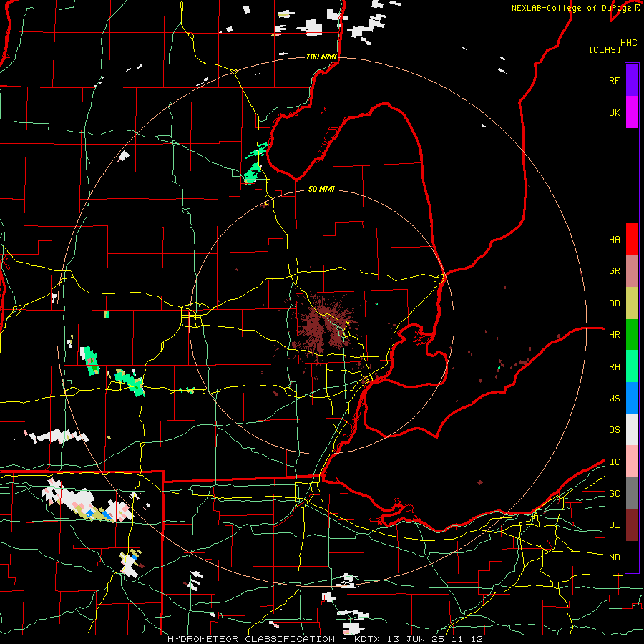
Task: Select the RA legend label
Action: [x=614, y=367]
